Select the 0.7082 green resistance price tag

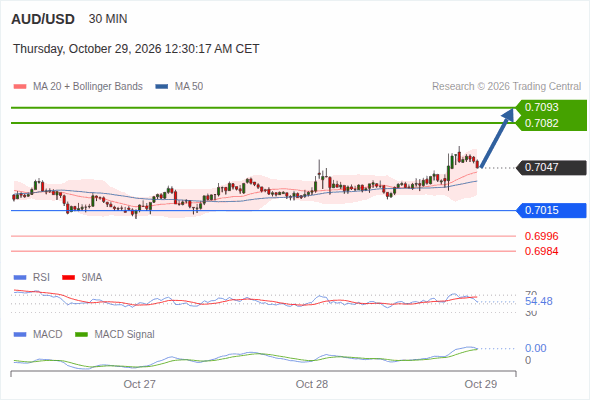(551, 123)
